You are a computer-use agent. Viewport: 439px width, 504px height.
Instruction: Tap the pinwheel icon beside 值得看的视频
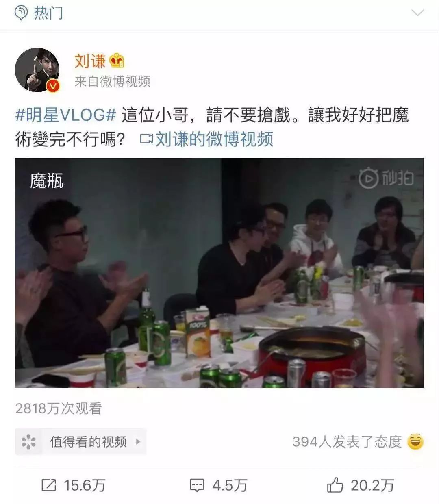[28, 442]
